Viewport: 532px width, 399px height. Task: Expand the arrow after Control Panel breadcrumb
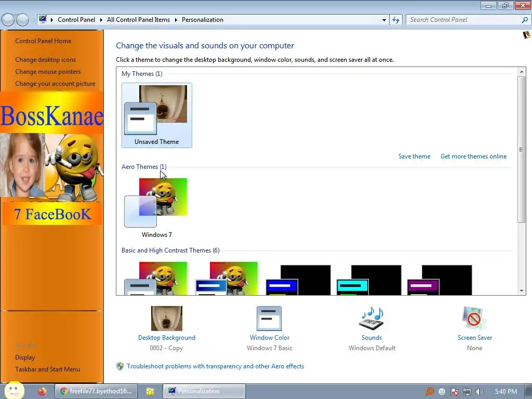pos(101,20)
